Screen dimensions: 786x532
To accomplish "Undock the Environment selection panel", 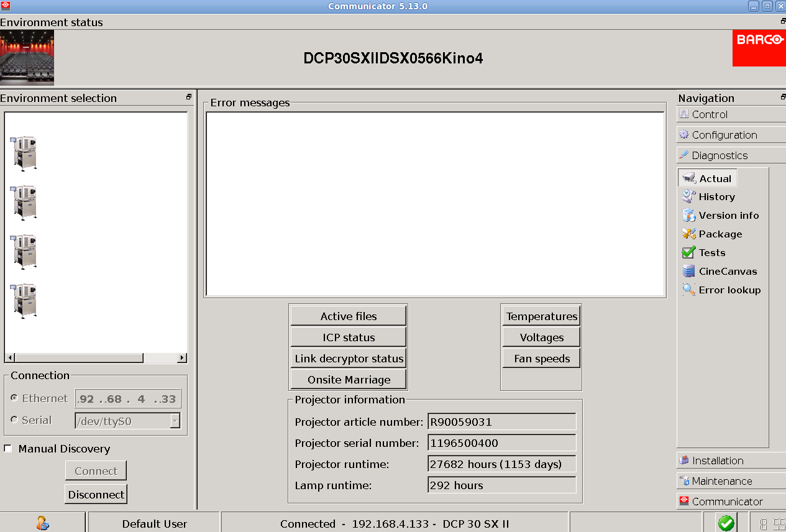I will coord(189,97).
